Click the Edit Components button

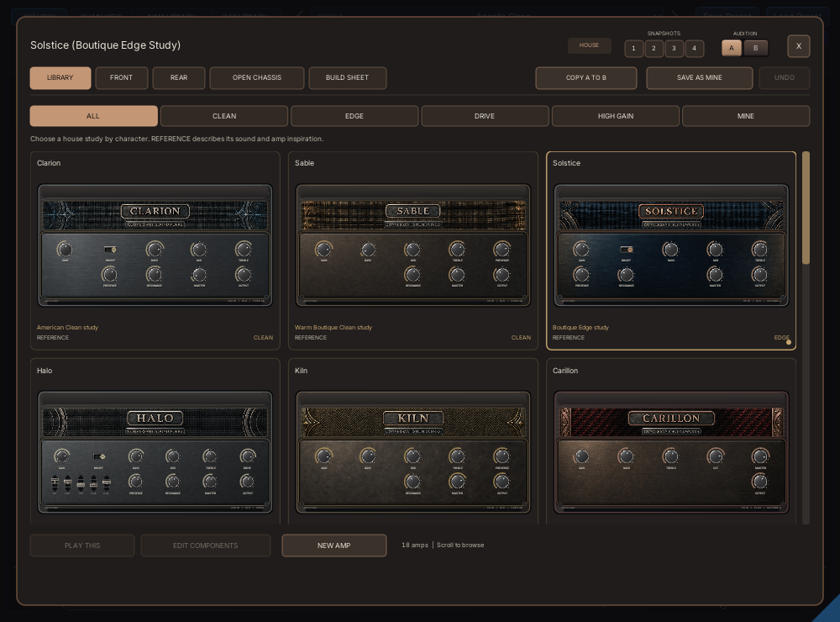point(205,546)
